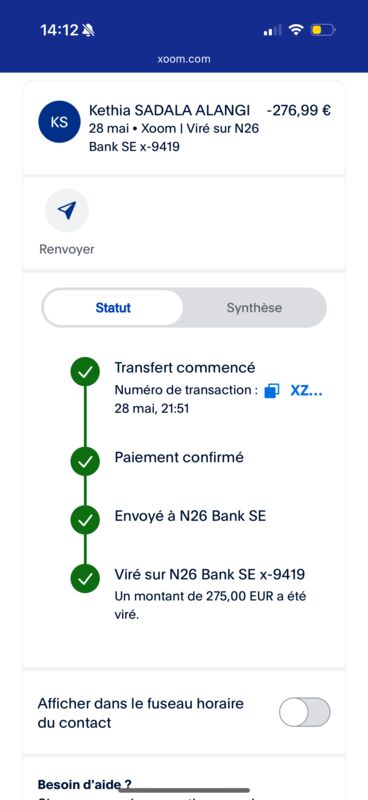This screenshot has height=800, width=368.
Task: Tap the Paiement confirmé green checkmark
Action: pyautogui.click(x=85, y=461)
